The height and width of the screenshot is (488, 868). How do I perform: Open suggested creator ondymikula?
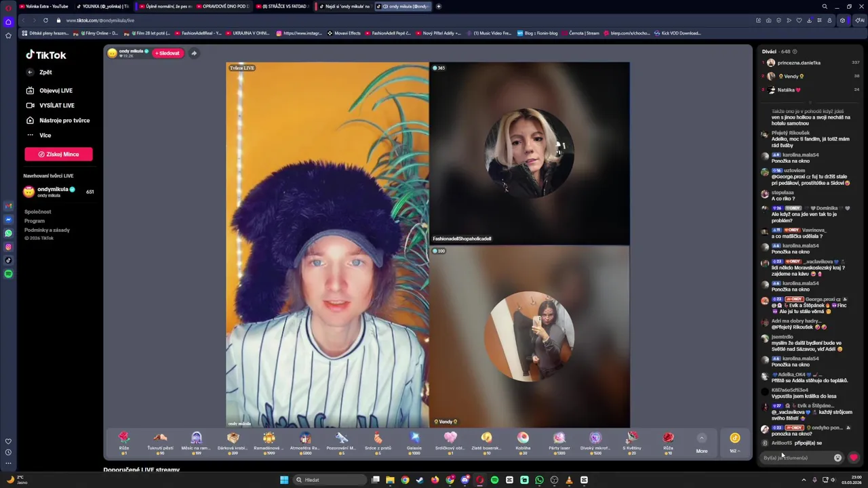tap(58, 192)
